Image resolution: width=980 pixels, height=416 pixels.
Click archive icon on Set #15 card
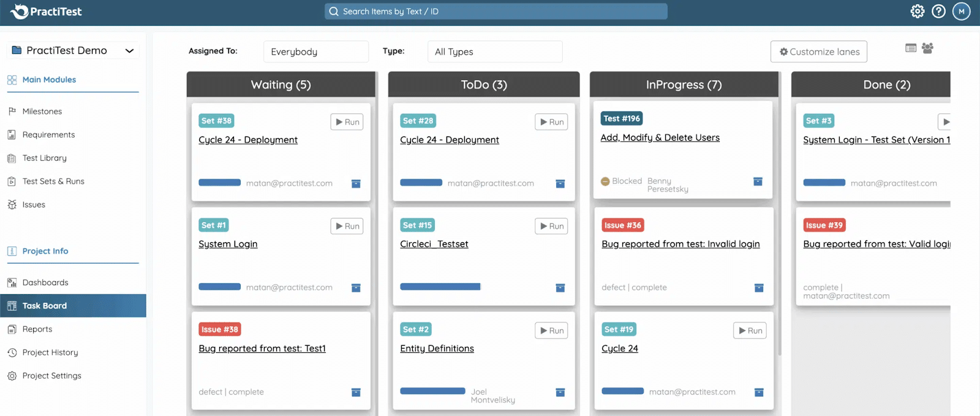(x=560, y=288)
